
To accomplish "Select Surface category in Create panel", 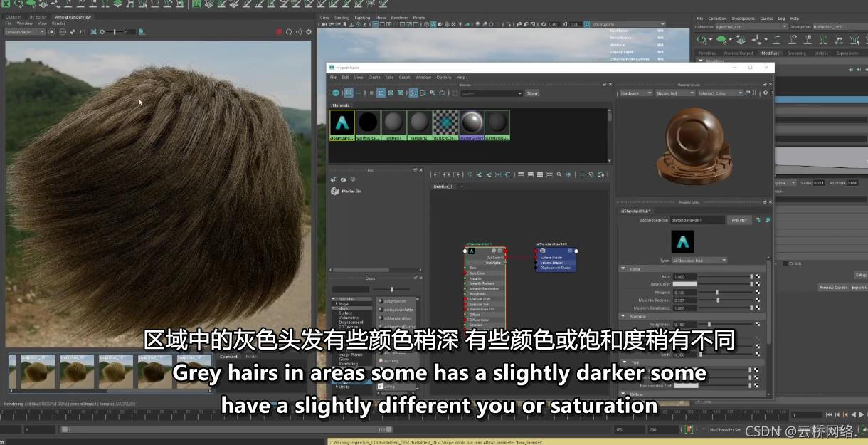I will coord(345,313).
